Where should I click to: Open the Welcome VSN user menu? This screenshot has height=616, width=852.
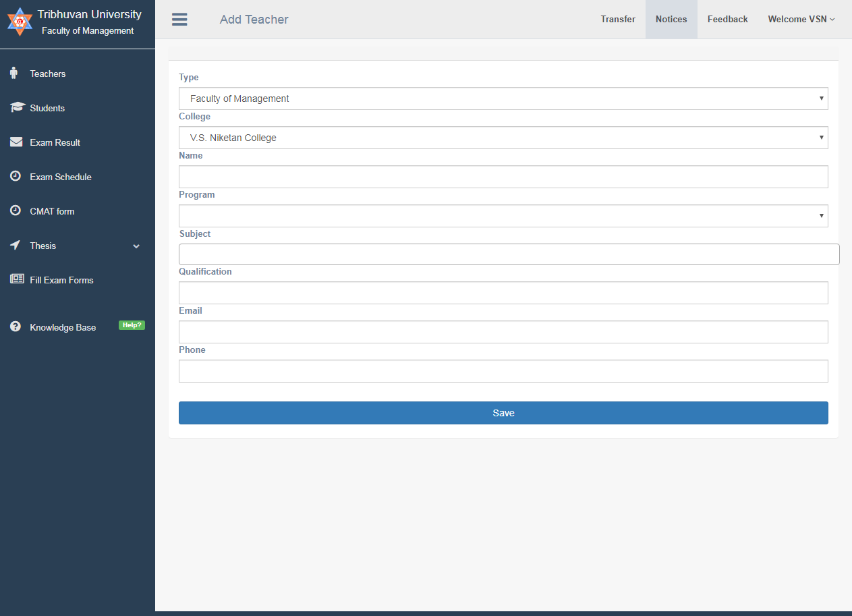coord(801,20)
